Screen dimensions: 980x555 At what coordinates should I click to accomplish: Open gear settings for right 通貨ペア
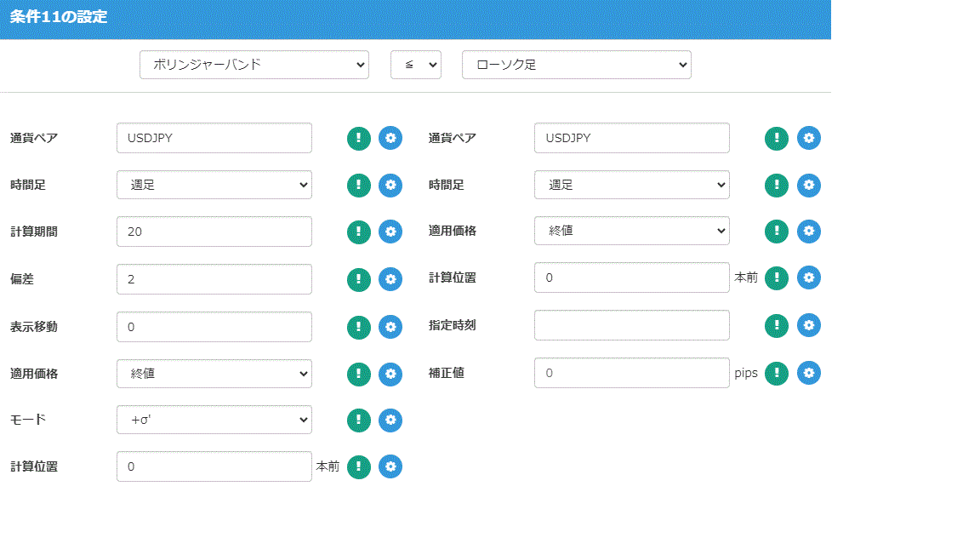coord(809,137)
